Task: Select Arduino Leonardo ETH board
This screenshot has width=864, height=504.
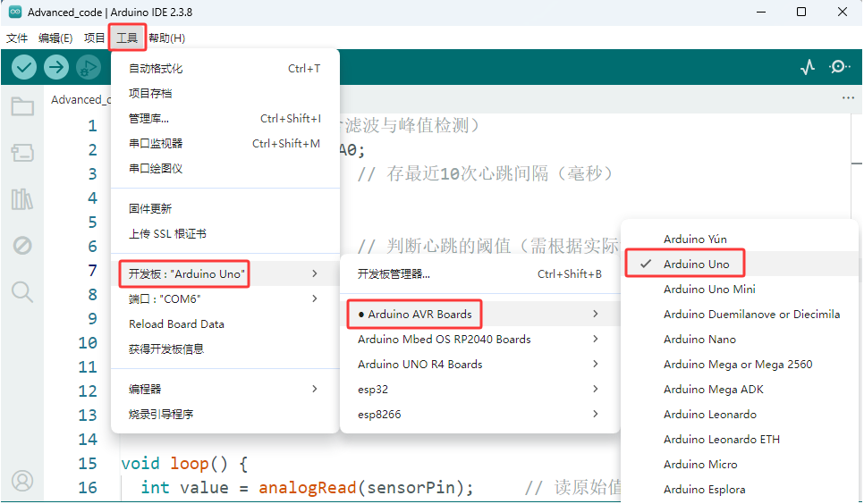Action: [740, 439]
